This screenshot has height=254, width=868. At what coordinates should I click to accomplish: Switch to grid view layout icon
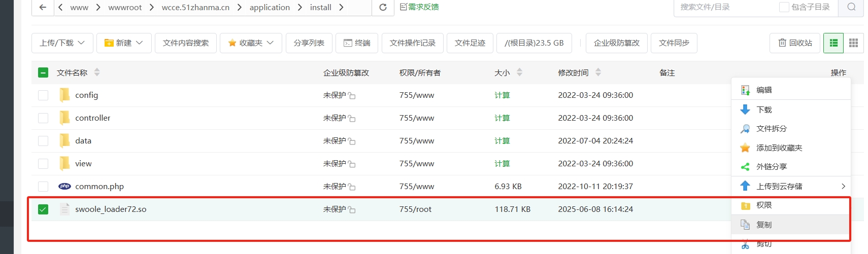point(853,43)
